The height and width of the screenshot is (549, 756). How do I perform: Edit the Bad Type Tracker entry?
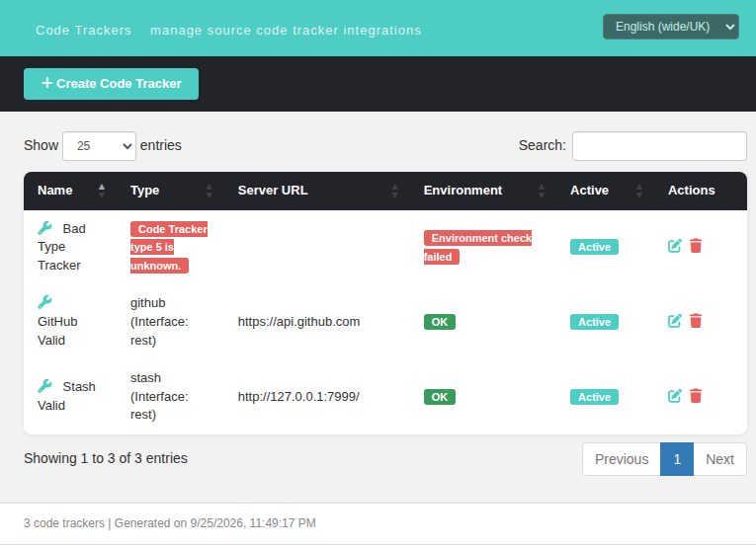[675, 246]
